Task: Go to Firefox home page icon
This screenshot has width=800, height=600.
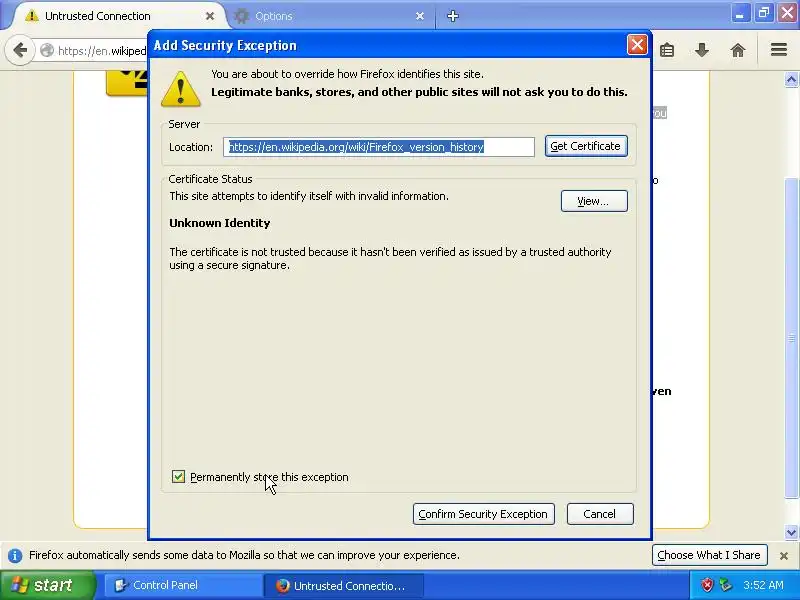Action: point(738,50)
